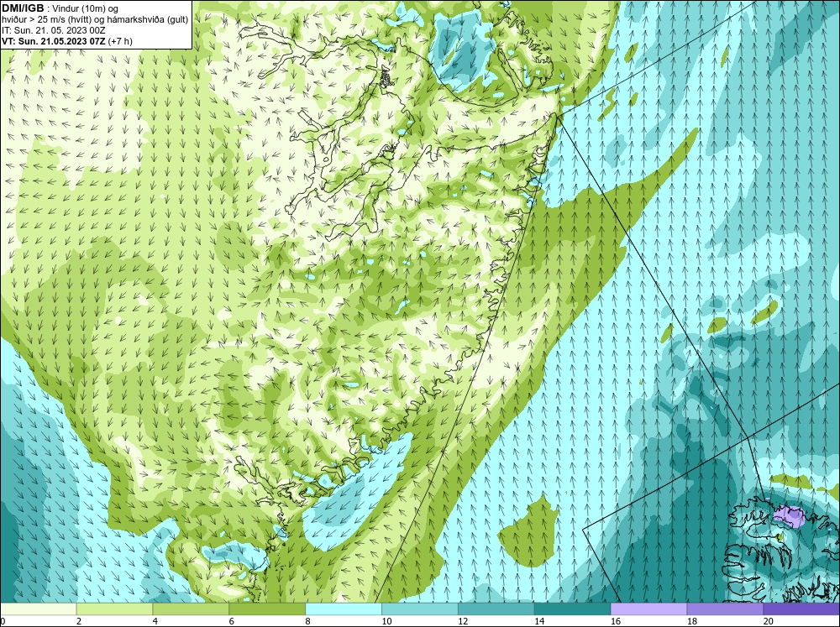Image resolution: width=840 pixels, height=627 pixels.
Task: Click the legend tick label 16
Action: point(616,621)
